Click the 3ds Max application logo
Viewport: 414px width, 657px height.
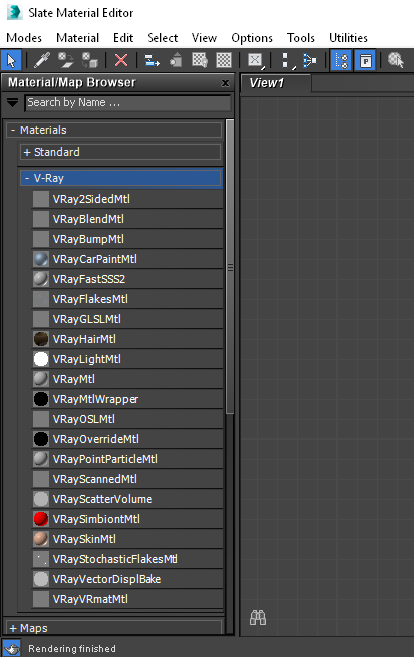pos(14,13)
